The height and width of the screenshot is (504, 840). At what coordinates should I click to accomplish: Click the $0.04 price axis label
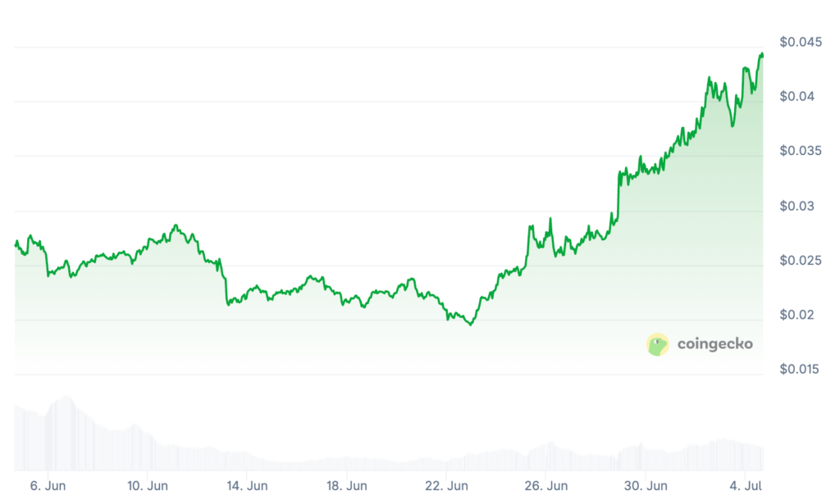coord(798,97)
